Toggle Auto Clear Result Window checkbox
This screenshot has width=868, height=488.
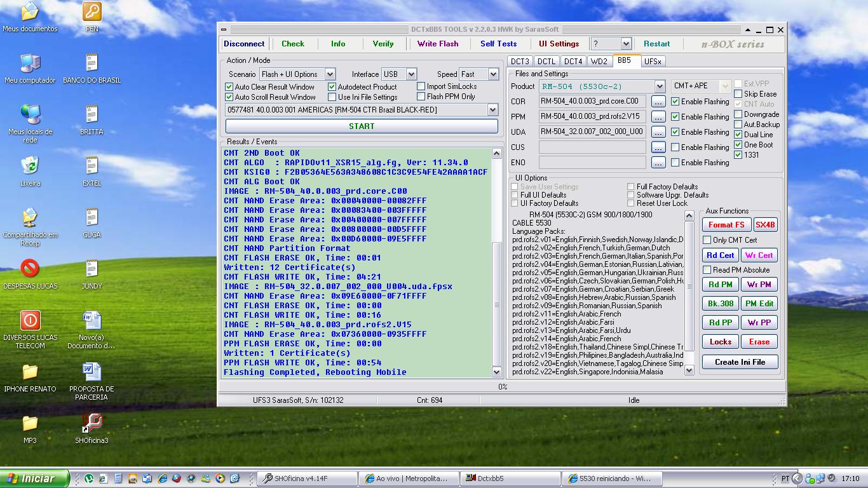[x=229, y=87]
